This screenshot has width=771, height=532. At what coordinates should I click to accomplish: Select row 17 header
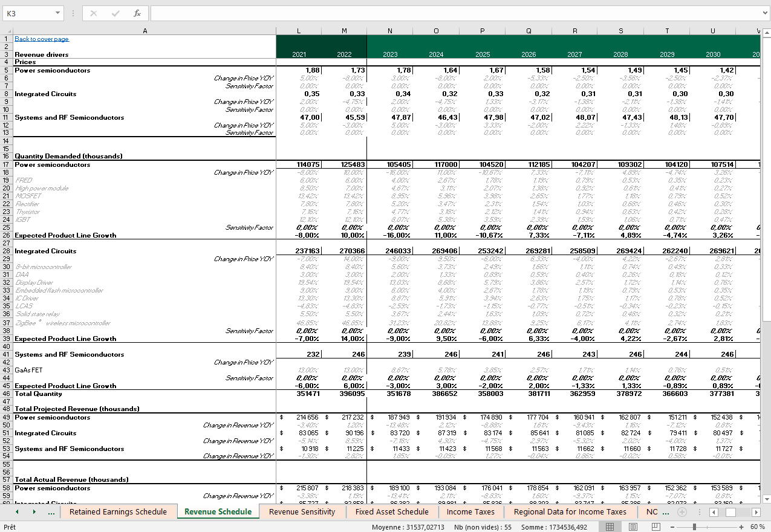coord(6,164)
